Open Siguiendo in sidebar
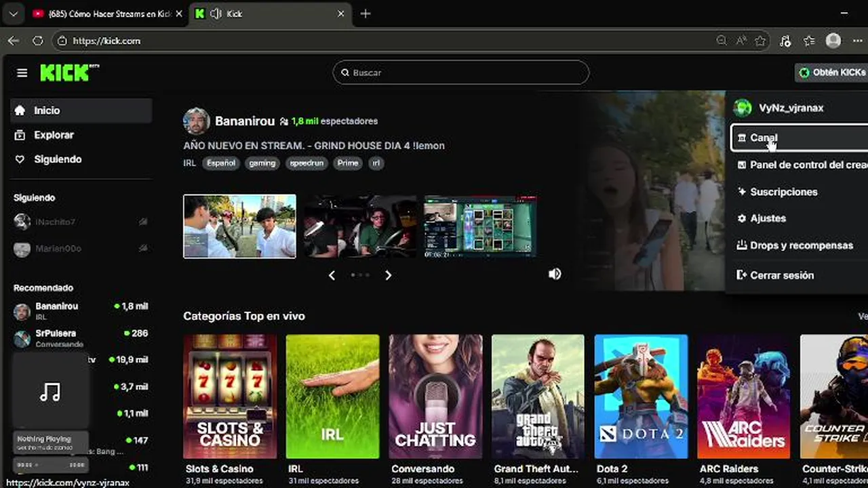868x488 pixels. pos(81,159)
